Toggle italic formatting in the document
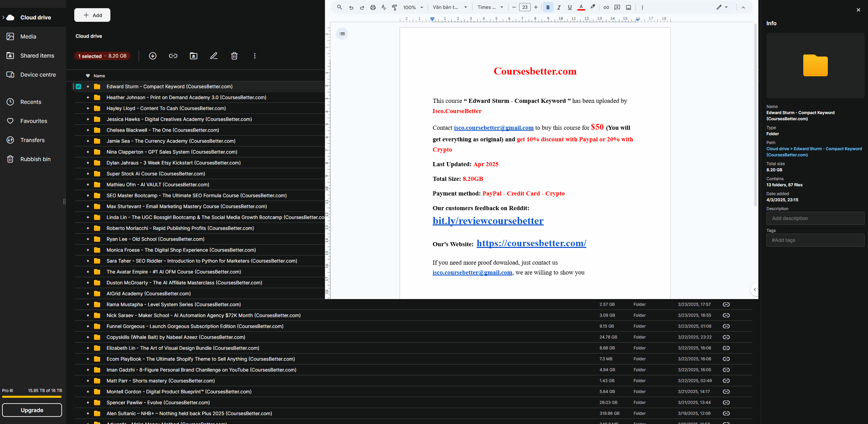The image size is (868, 424). [559, 7]
